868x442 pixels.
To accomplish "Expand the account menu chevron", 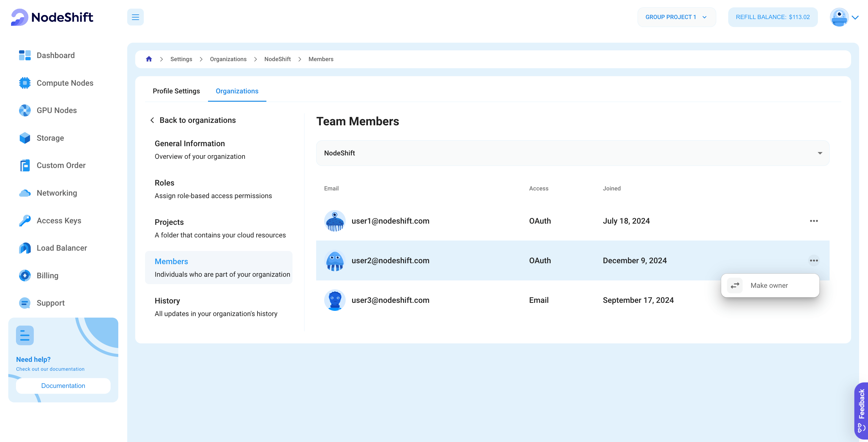I will tap(855, 17).
